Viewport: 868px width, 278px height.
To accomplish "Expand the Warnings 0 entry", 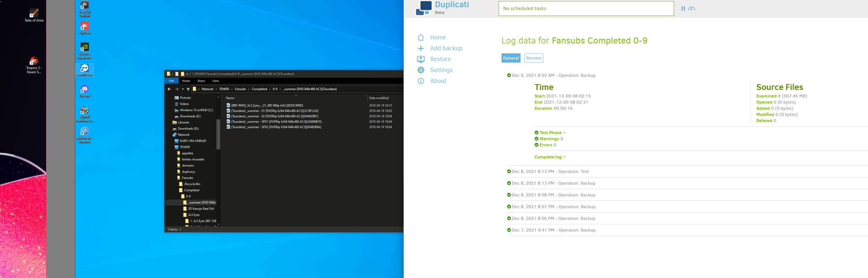I will coord(549,139).
